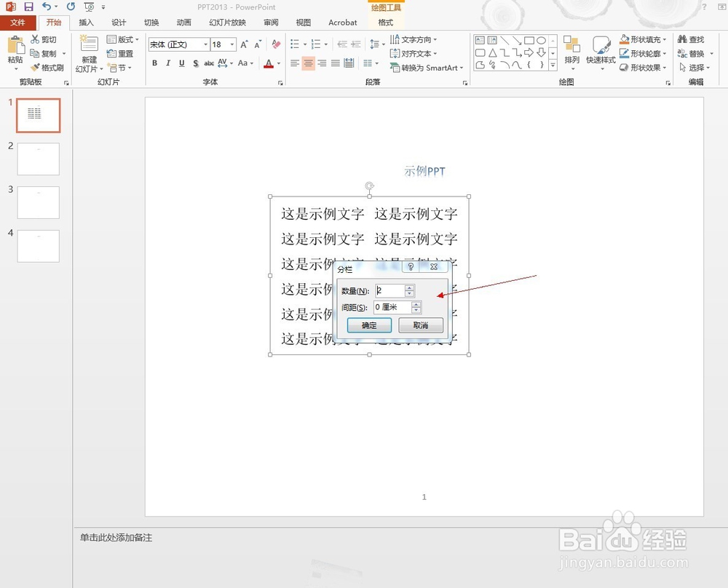Open Shape Fill (形状填充) dropdown

point(644,39)
